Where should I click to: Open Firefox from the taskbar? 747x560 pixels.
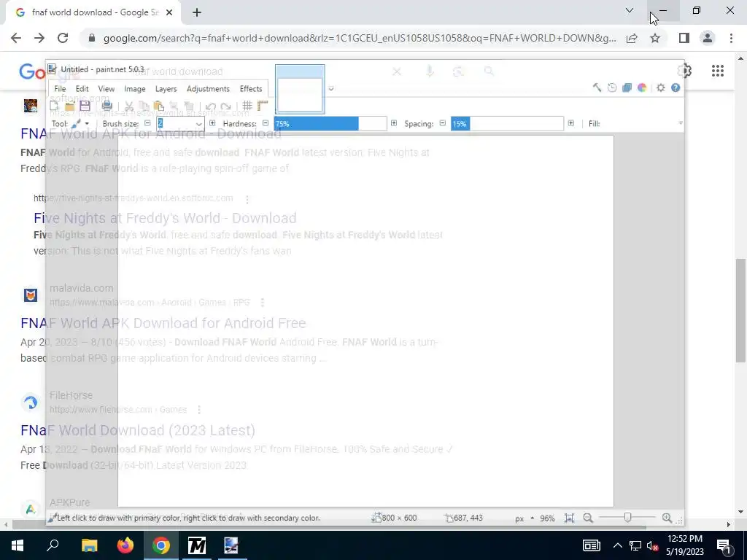pyautogui.click(x=125, y=545)
